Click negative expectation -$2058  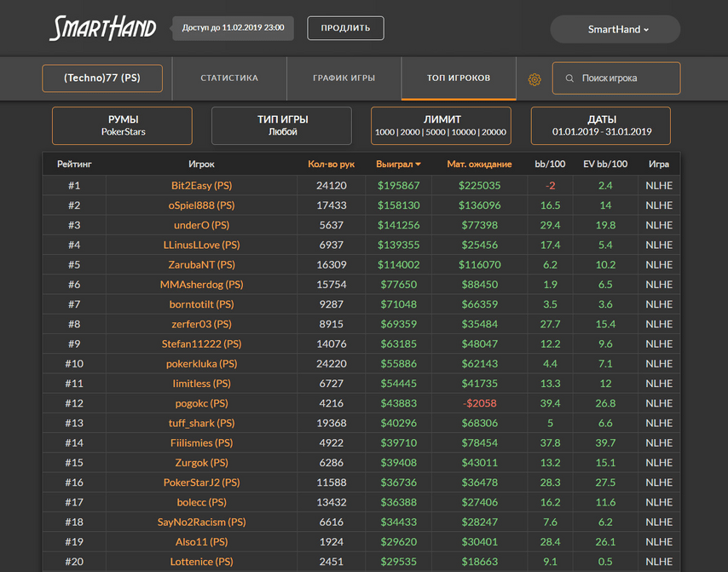point(479,403)
